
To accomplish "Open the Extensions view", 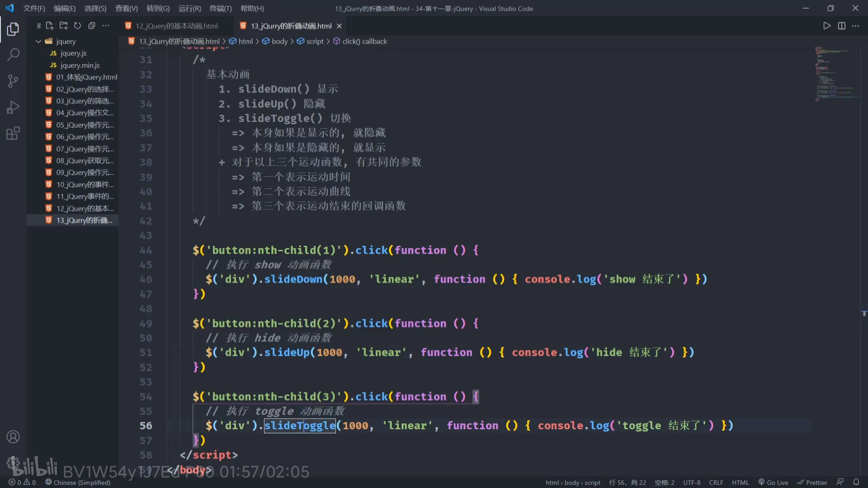I will coord(13,133).
